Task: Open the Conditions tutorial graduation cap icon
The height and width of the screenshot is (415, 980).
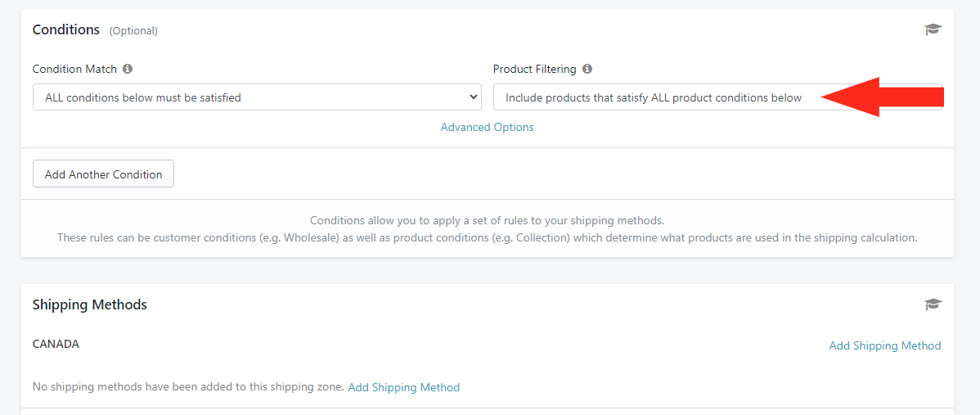Action: pyautogui.click(x=933, y=29)
